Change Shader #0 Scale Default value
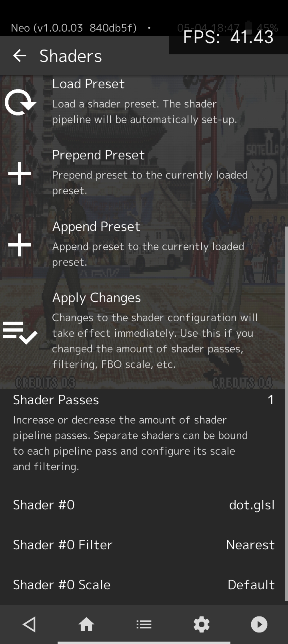The height and width of the screenshot is (644, 288). coord(251,585)
